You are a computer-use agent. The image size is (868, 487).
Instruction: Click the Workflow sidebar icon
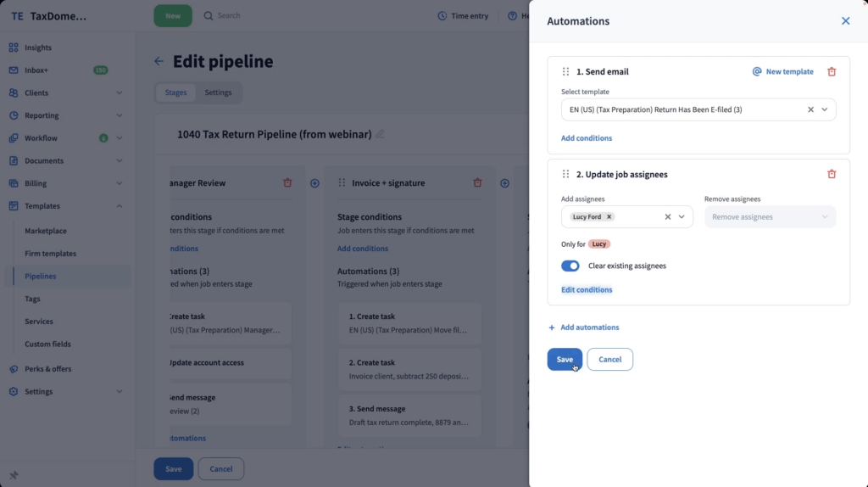click(x=14, y=138)
